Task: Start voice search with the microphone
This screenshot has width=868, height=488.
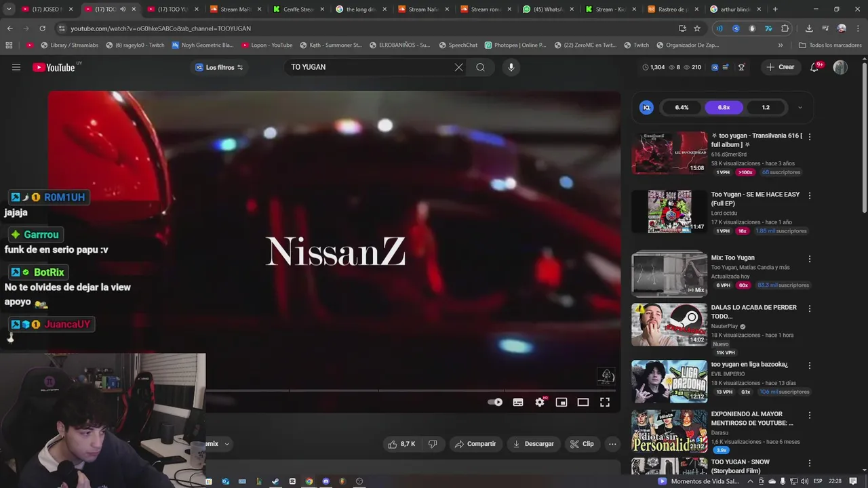Action: pyautogui.click(x=511, y=67)
